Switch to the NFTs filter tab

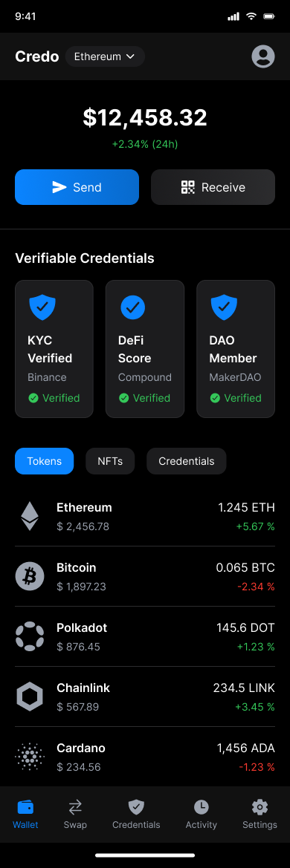point(110,461)
